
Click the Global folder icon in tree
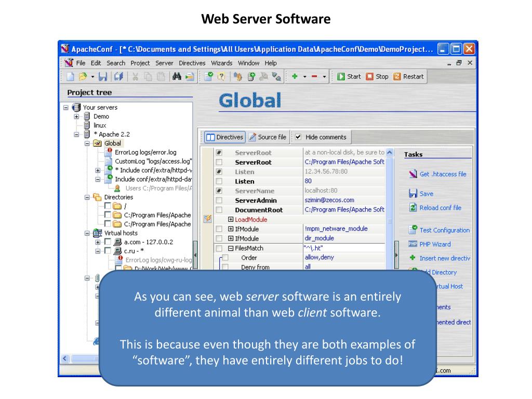97,143
